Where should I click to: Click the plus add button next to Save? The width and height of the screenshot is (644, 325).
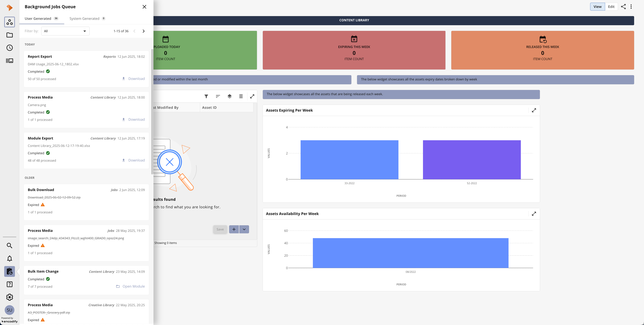[x=234, y=229]
